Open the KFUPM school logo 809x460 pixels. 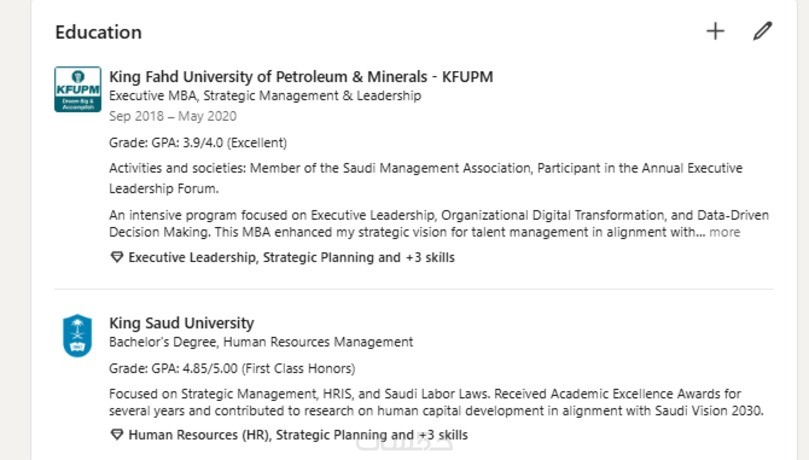point(77,88)
